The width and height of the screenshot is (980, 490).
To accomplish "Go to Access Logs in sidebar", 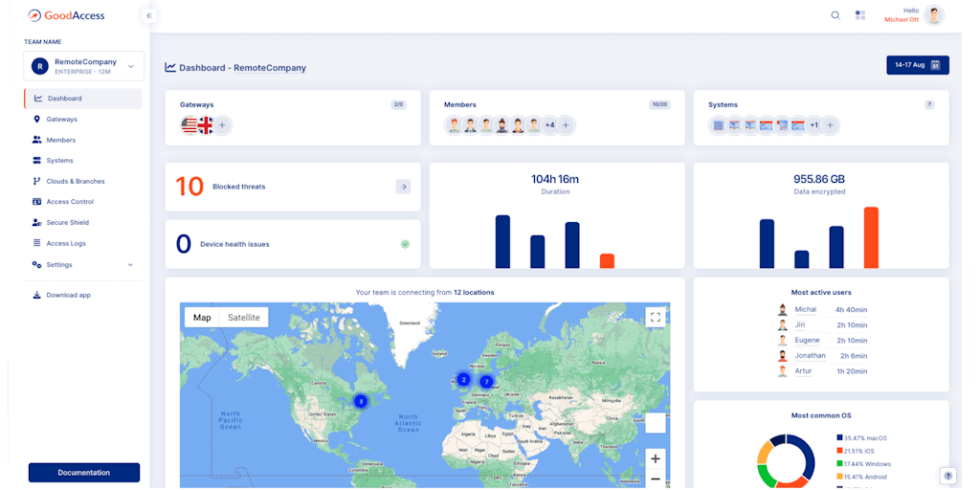I will [x=66, y=244].
